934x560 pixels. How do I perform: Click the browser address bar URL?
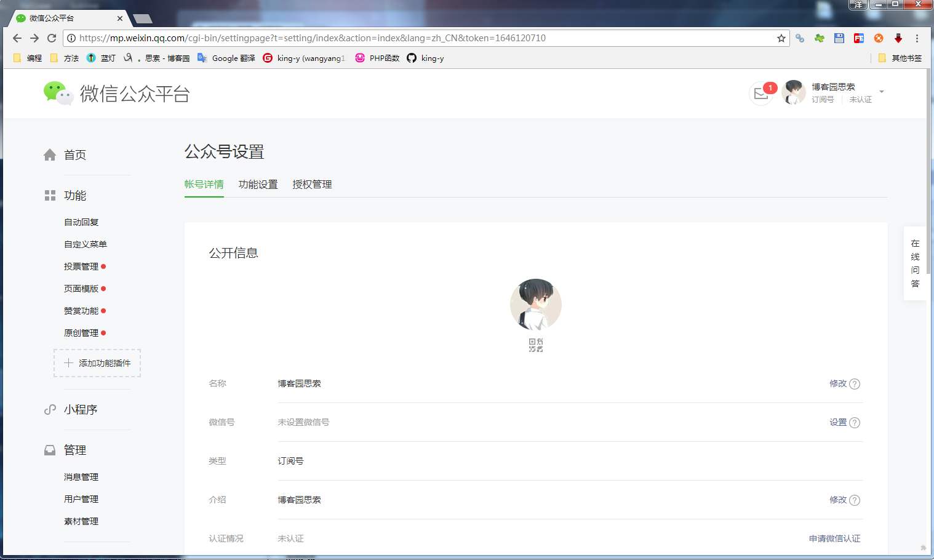pyautogui.click(x=313, y=38)
